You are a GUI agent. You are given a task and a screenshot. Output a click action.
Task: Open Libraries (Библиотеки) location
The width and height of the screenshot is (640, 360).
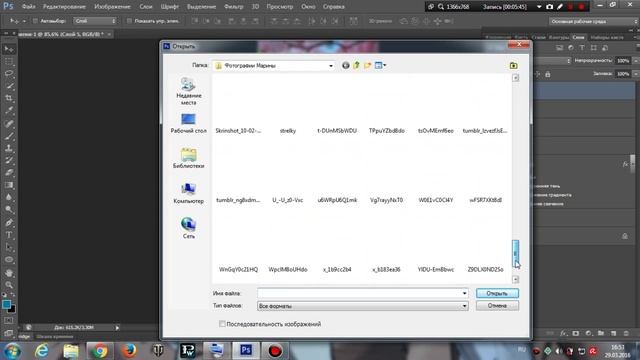(x=188, y=158)
